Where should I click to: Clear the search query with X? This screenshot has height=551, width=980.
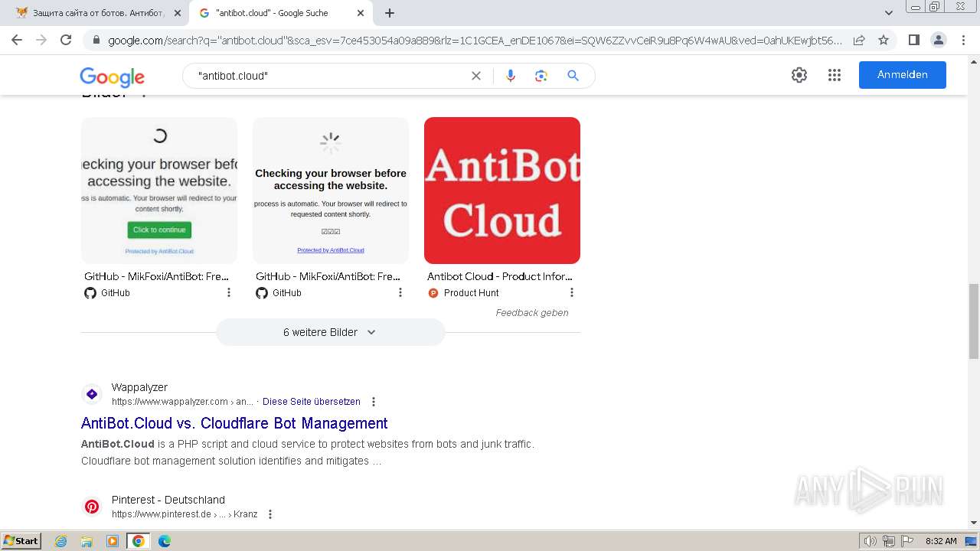pos(476,76)
